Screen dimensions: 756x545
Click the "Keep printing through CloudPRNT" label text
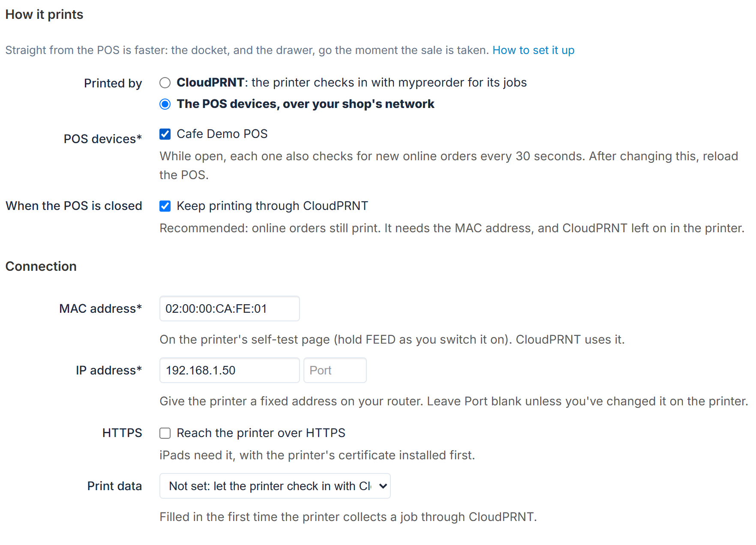click(272, 206)
